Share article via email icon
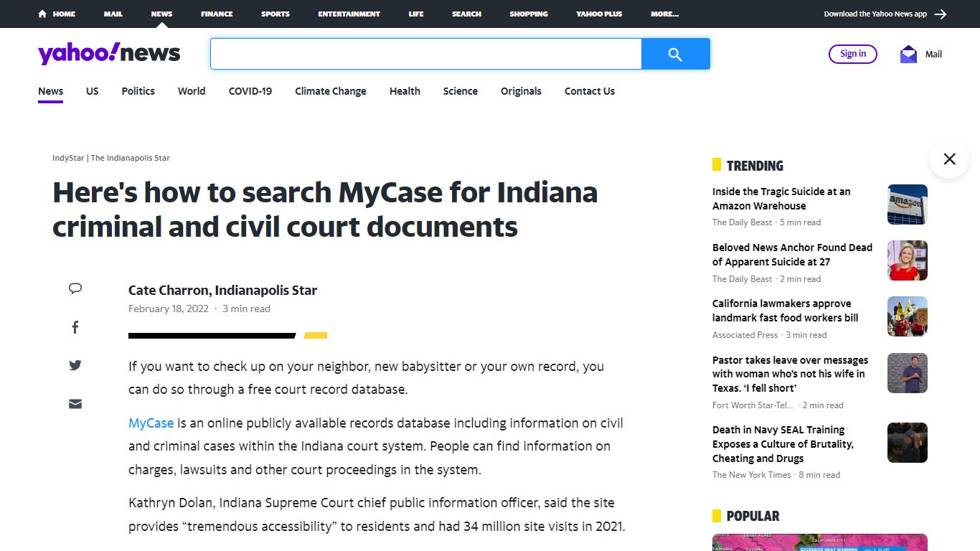The width and height of the screenshot is (980, 551). 75,403
